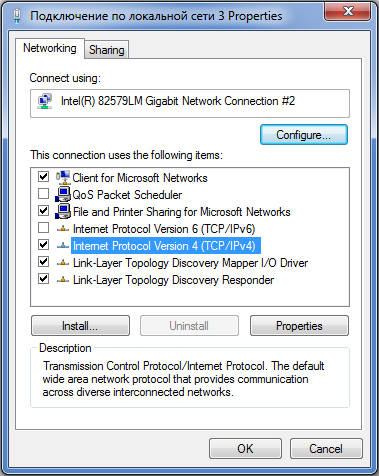Confirm the dialog with OK
The height and width of the screenshot is (476, 379).
point(245,449)
